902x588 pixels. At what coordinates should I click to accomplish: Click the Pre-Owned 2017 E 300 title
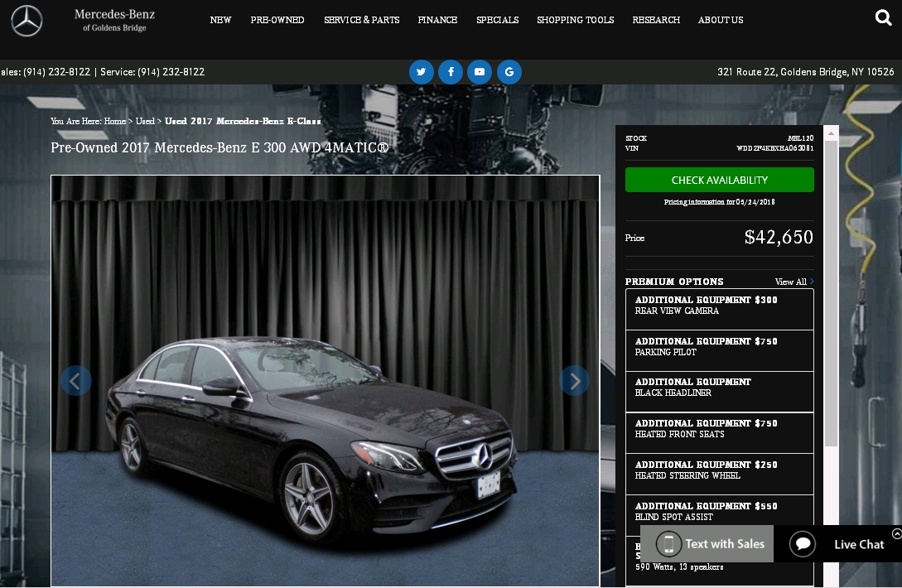[219, 148]
